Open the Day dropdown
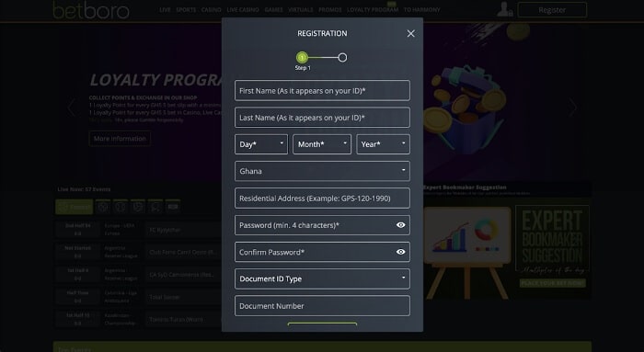The image size is (644, 352). click(x=261, y=144)
